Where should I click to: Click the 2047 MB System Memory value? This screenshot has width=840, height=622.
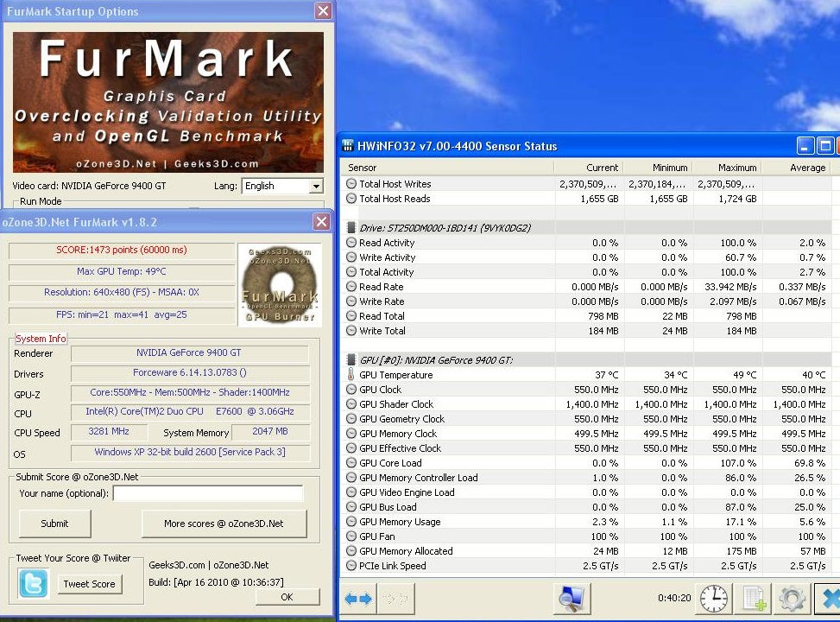point(270,431)
